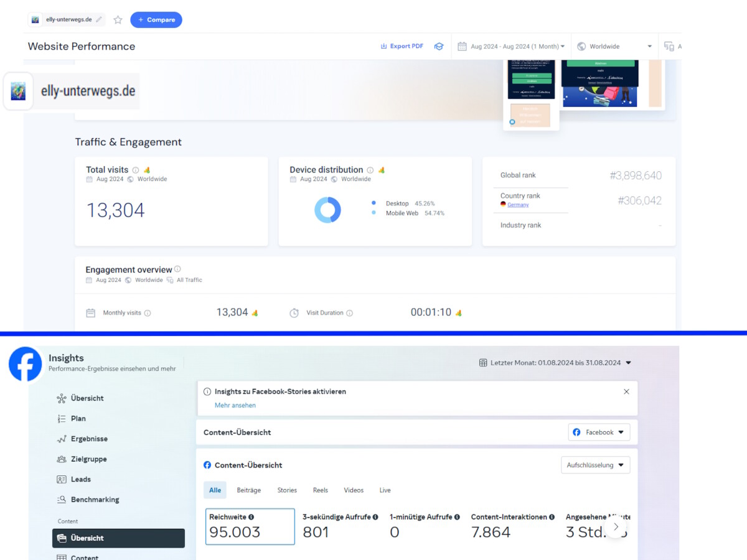
Task: Click the pencil edit icon beside elly-unterwegs.de
Action: pos(99,19)
